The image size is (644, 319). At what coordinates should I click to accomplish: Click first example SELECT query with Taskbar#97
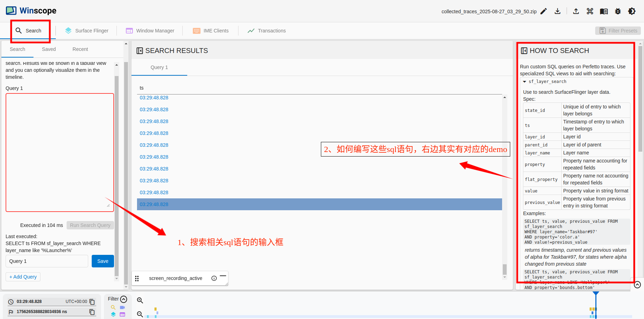[577, 232]
